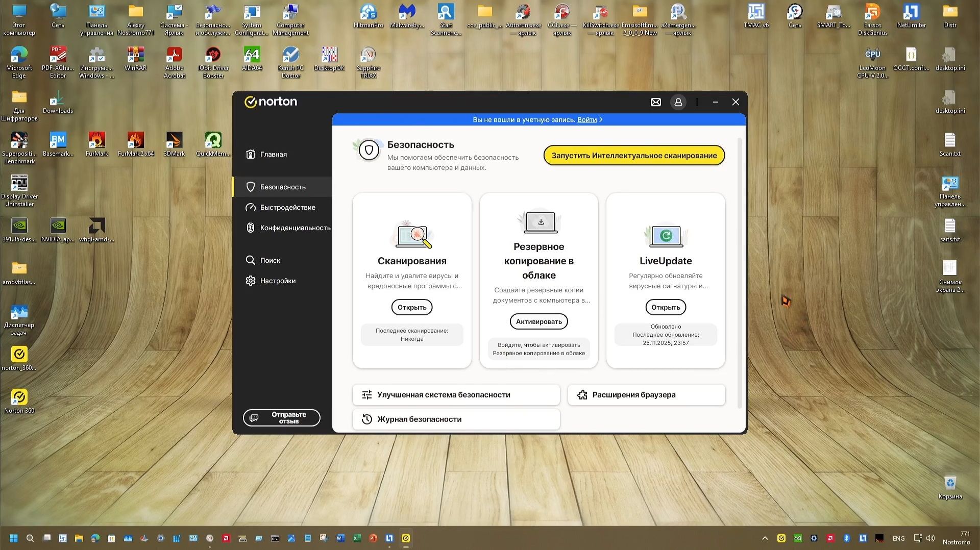Select saits.txt file on desktop
The height and width of the screenshot is (550, 980).
(950, 230)
